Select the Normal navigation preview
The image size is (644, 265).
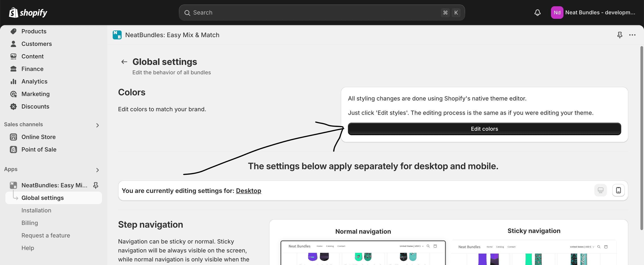coord(363,253)
